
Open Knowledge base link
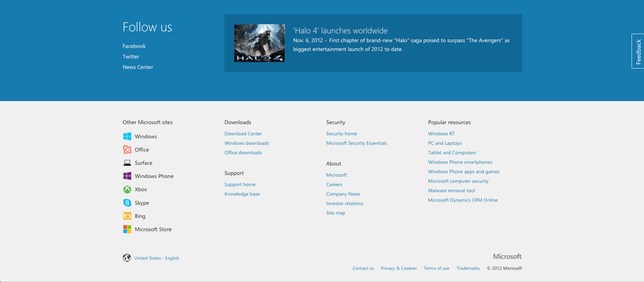coord(242,194)
